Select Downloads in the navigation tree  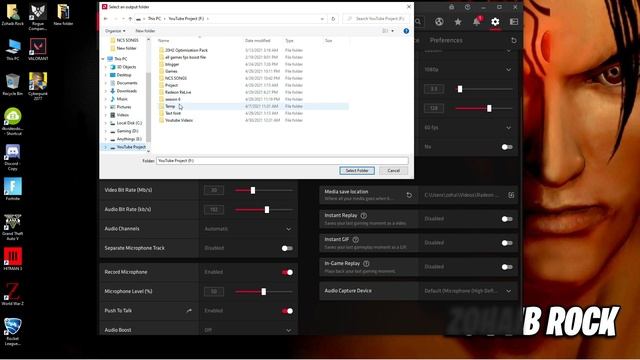127,91
